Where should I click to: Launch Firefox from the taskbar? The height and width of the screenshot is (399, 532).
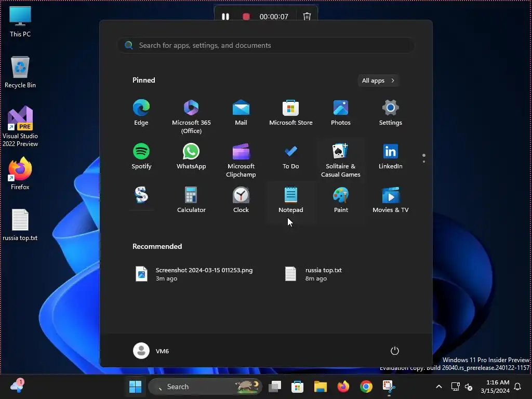pyautogui.click(x=343, y=387)
